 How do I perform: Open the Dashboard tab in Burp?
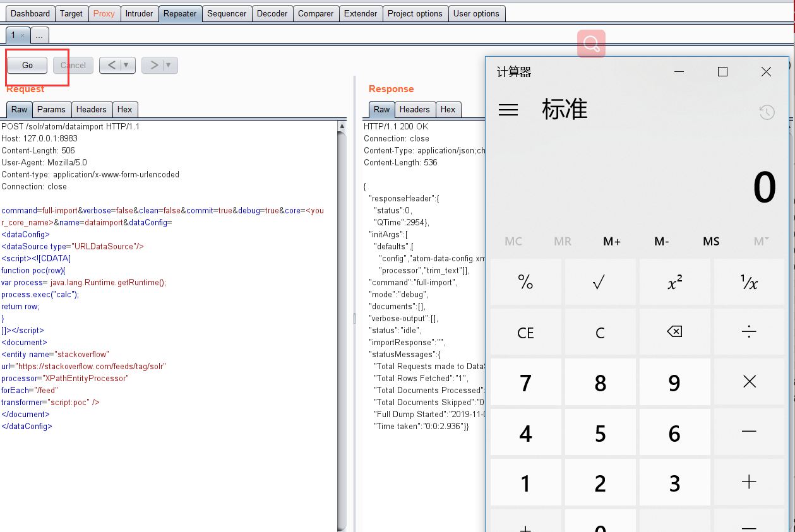point(30,13)
